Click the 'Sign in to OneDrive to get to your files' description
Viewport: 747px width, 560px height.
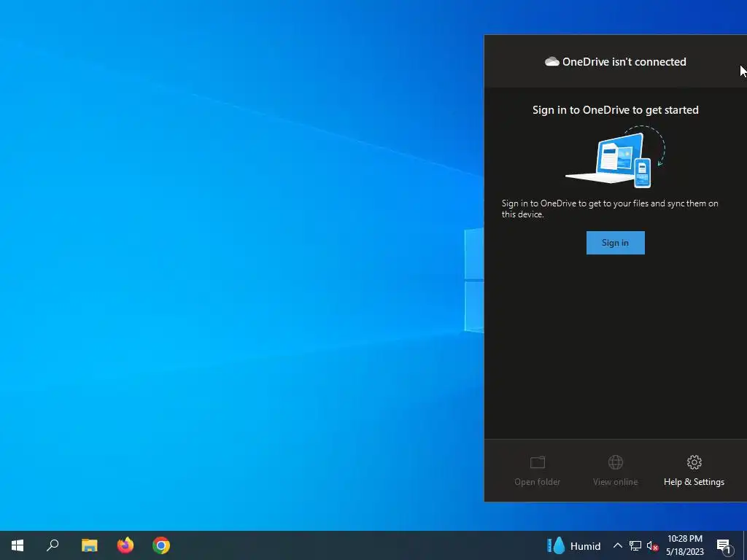point(610,209)
